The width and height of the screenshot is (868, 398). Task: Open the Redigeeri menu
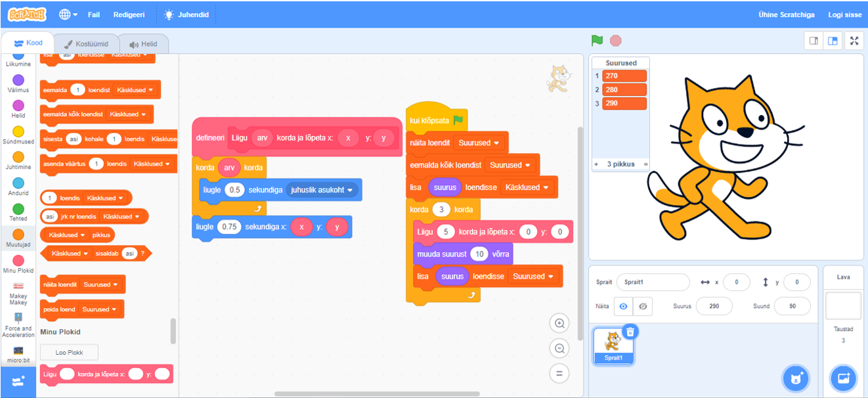[129, 14]
